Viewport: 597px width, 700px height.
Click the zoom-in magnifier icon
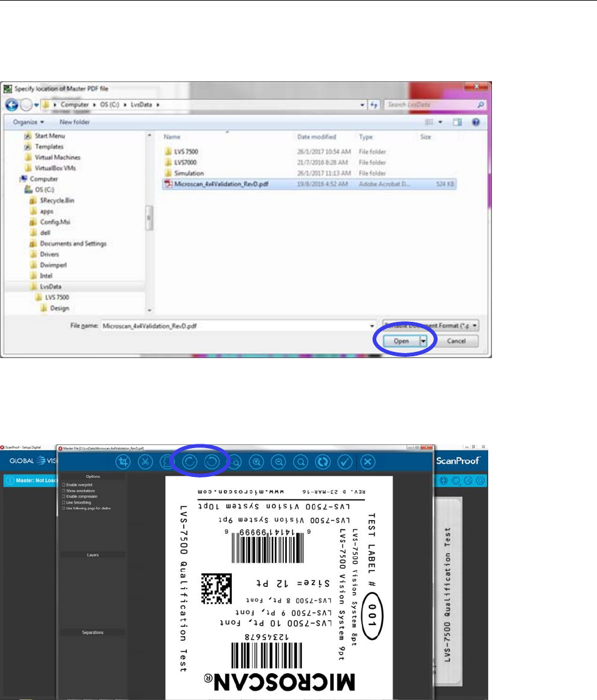point(256,462)
